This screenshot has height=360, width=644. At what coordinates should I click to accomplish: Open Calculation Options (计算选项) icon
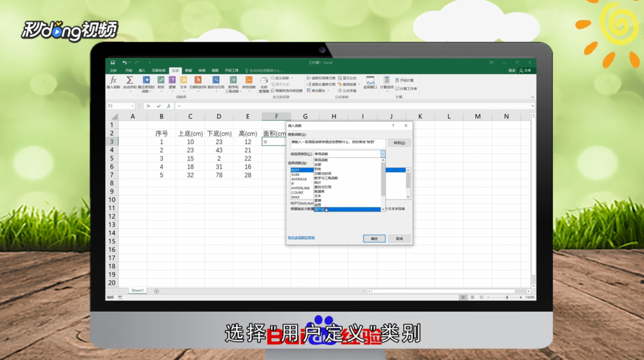click(x=387, y=80)
